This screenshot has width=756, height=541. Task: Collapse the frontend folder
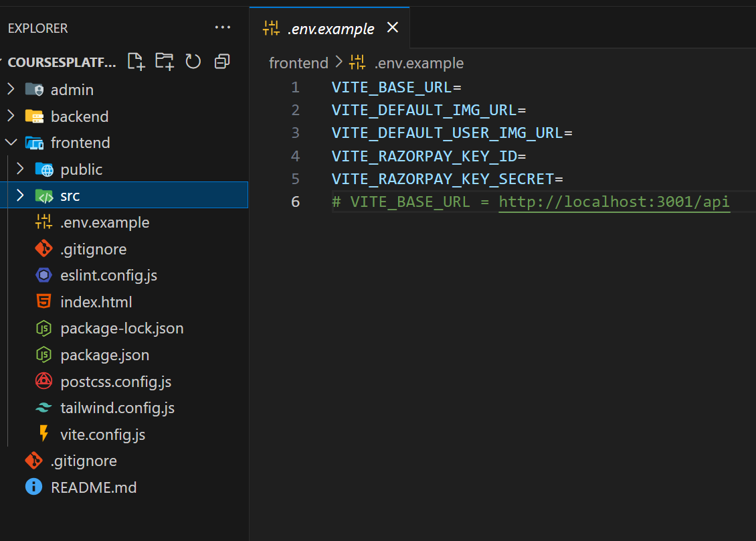11,143
